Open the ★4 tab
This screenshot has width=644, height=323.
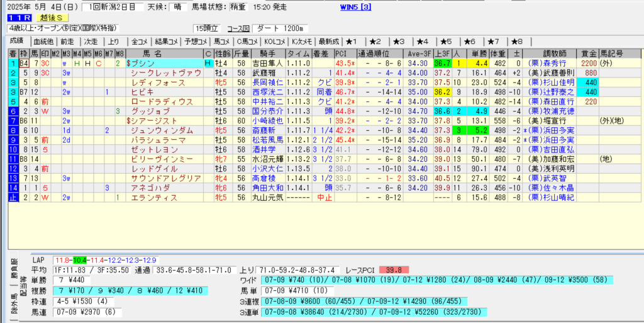pos(423,42)
